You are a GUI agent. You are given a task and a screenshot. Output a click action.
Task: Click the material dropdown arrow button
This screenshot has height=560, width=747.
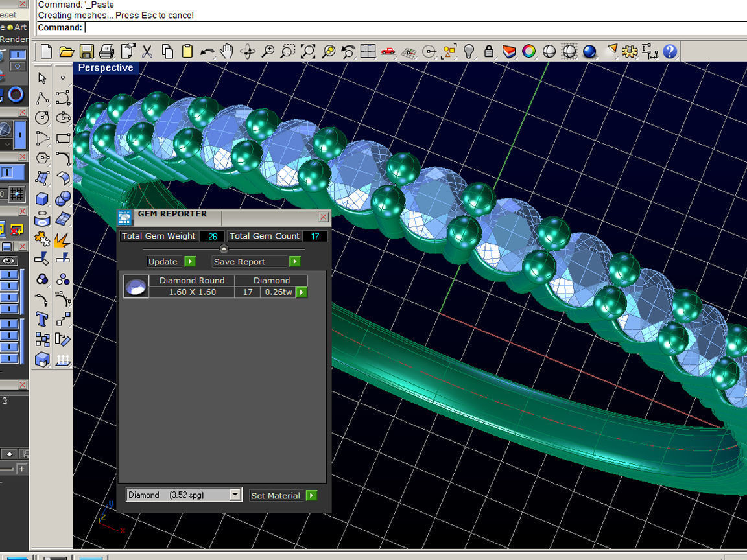(x=235, y=495)
